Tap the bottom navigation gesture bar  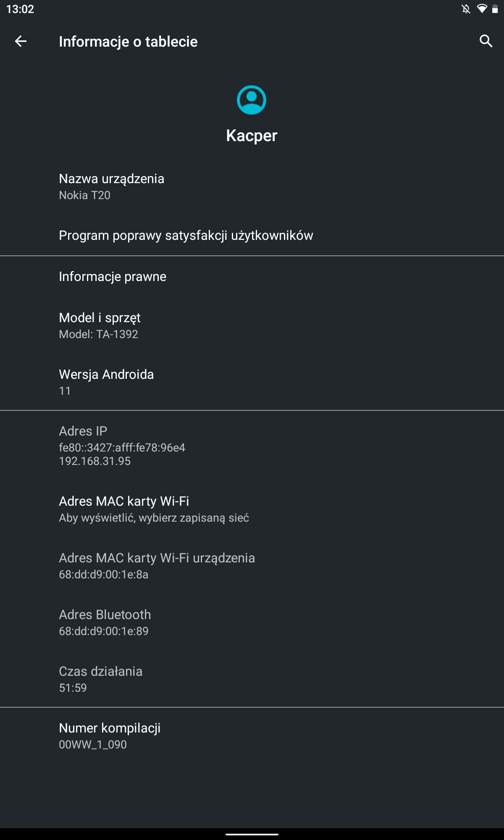click(252, 834)
